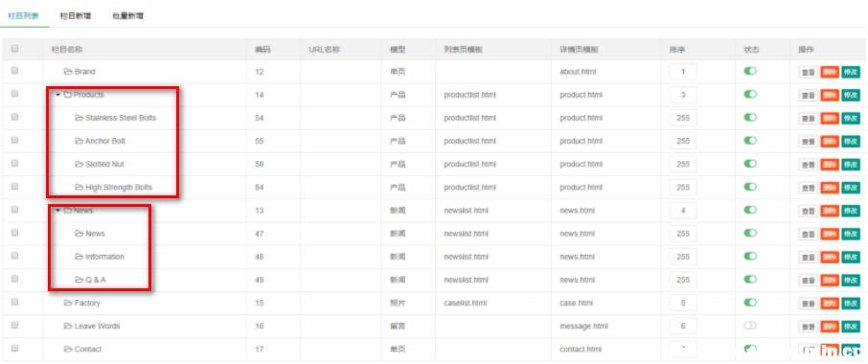Collapse the Products tree node

click(x=58, y=95)
